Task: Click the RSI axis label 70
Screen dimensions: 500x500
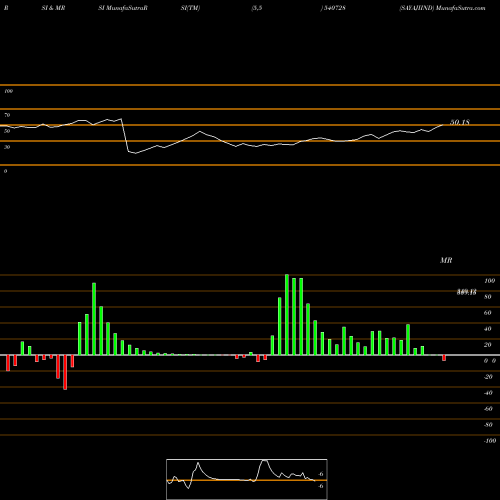Action: (7, 115)
